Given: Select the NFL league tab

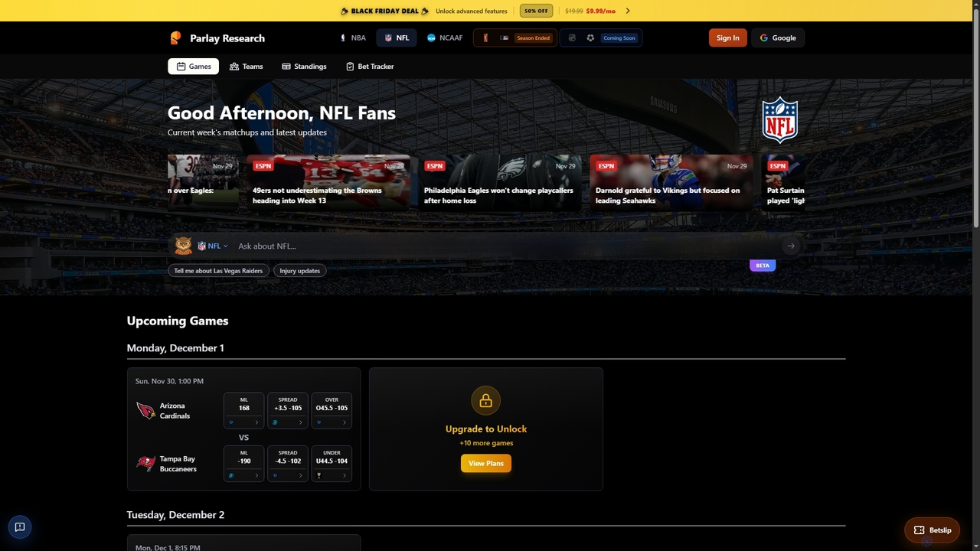Looking at the screenshot, I should 397,37.
